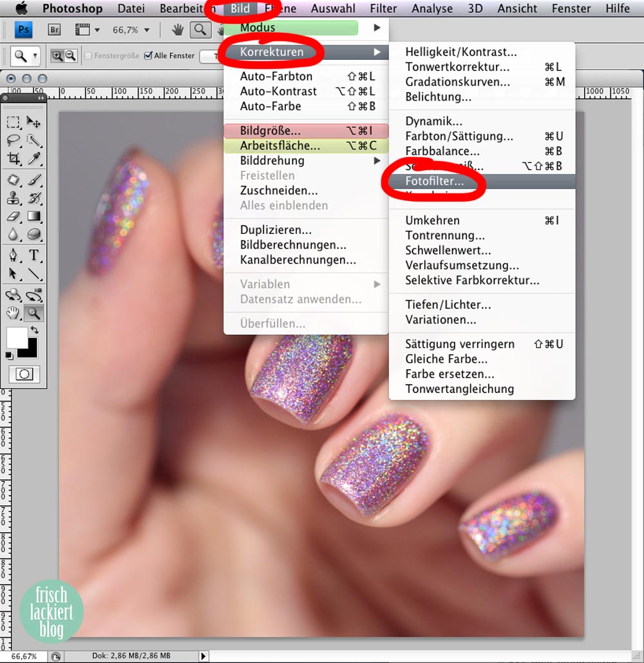
Task: Select the Spot Healing Brush tool
Action: point(13,180)
